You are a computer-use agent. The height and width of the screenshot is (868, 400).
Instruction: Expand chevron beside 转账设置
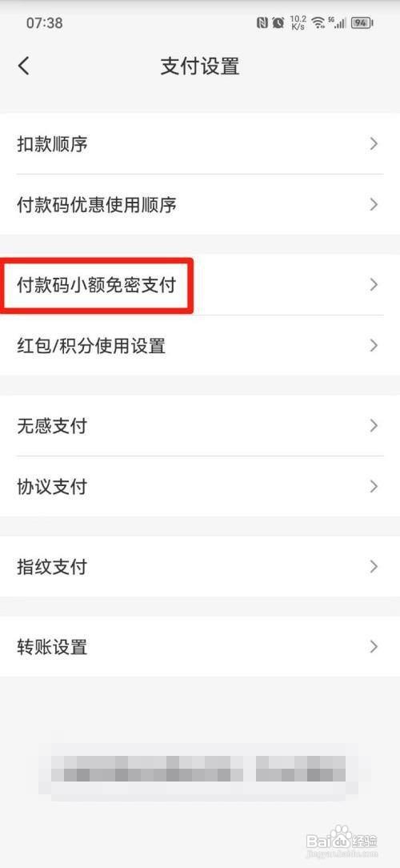coord(374,646)
